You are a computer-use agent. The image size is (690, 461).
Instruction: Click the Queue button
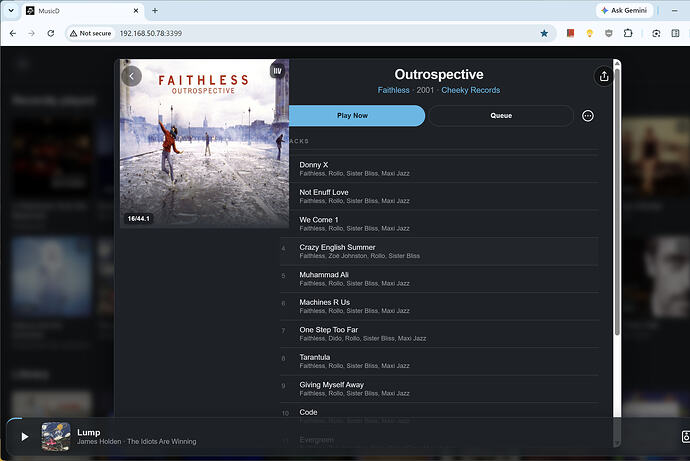tap(501, 116)
